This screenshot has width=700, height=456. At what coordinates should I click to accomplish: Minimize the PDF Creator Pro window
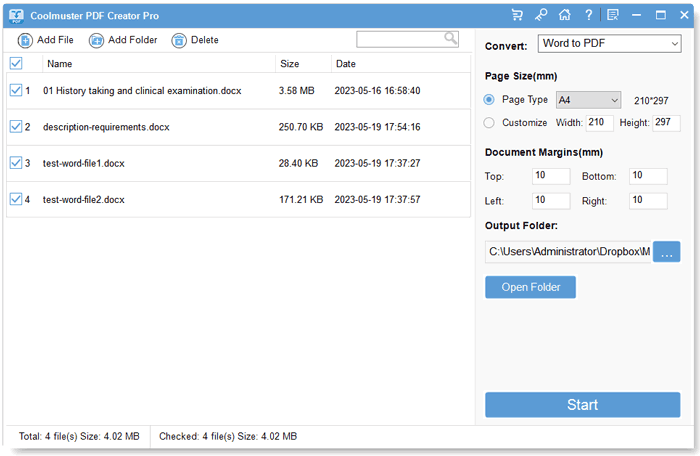point(637,15)
